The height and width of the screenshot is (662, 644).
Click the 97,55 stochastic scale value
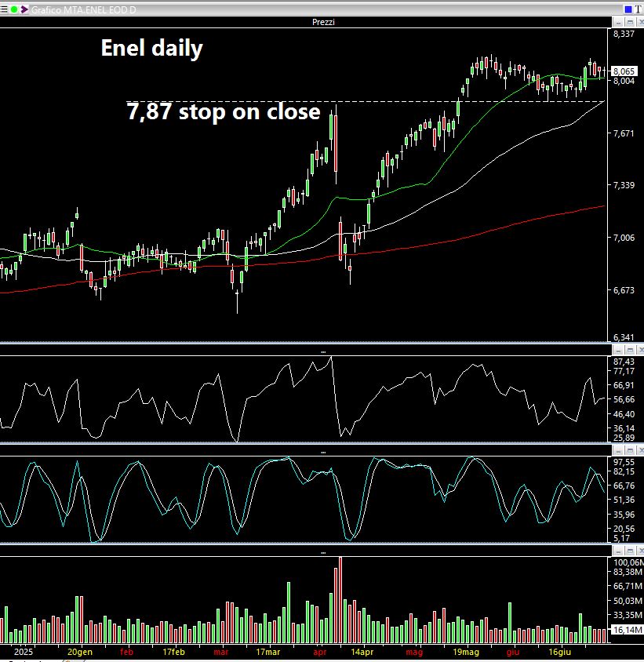pyautogui.click(x=624, y=462)
